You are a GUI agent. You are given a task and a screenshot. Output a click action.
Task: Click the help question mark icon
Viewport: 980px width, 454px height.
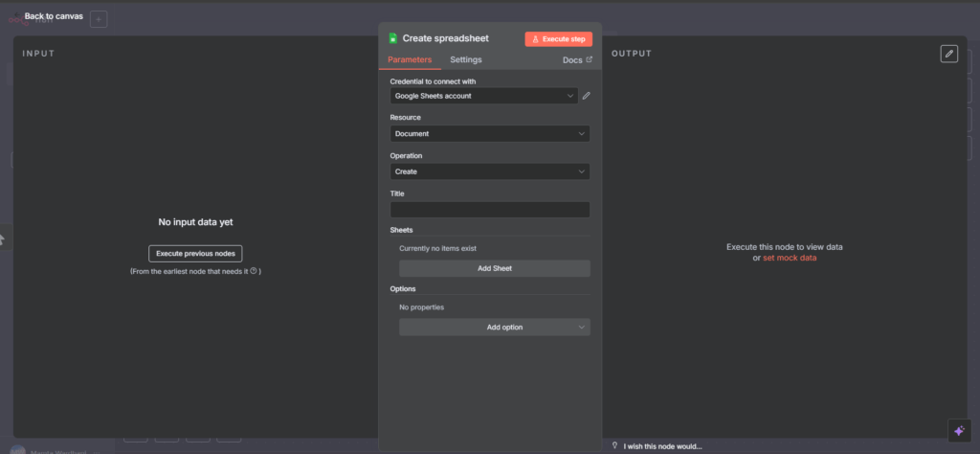click(253, 271)
